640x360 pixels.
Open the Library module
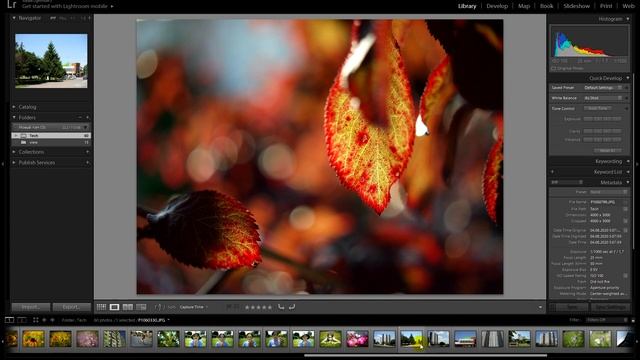tap(467, 6)
